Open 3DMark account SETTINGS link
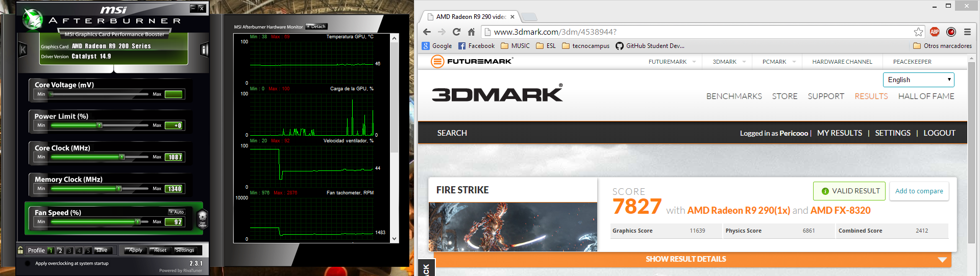The width and height of the screenshot is (980, 276). coord(893,133)
